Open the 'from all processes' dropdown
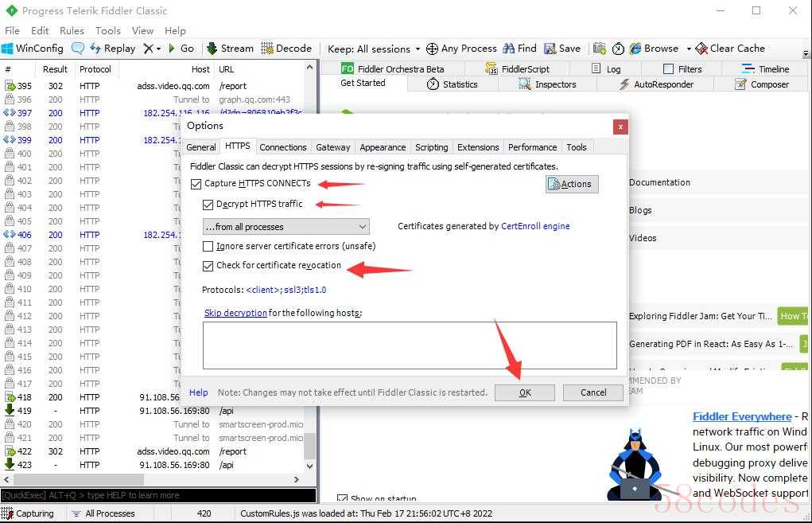This screenshot has height=523, width=812. (x=286, y=227)
